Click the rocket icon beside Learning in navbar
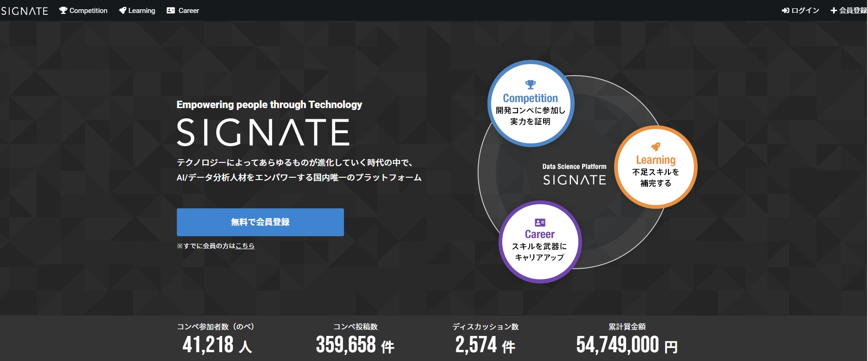This screenshot has height=361, width=868. point(123,11)
